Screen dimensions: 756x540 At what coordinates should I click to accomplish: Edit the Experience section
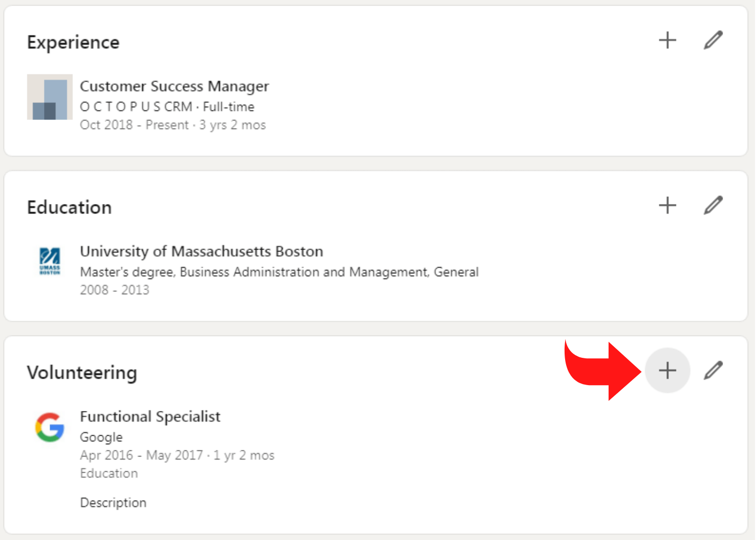713,40
